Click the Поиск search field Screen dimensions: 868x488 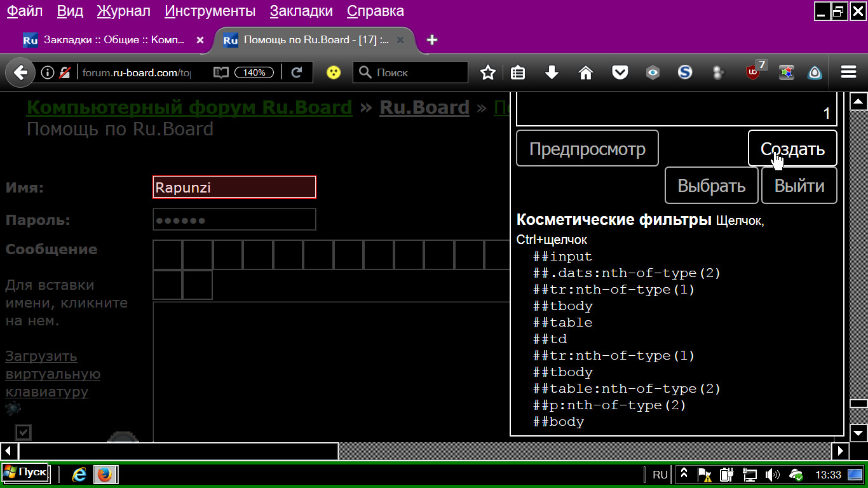(416, 72)
